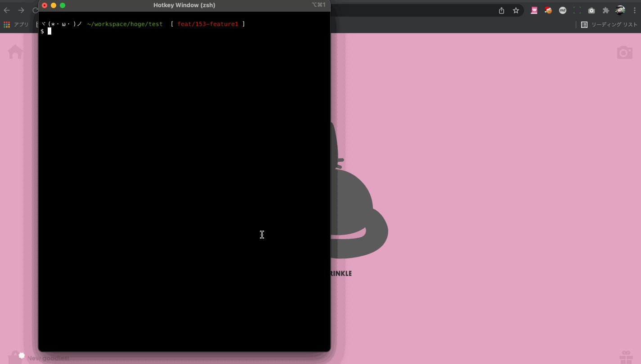Viewport: 641px width, 364px height.
Task: Bookmark this page with the star icon
Action: tap(516, 10)
